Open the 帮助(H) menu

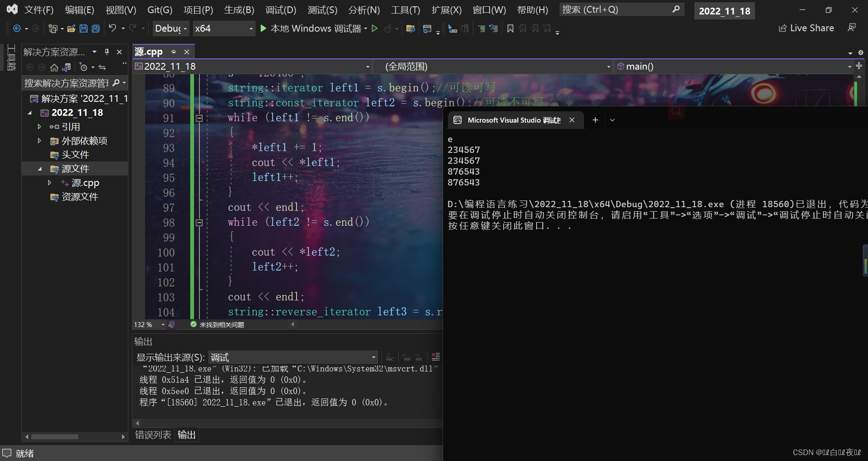tap(533, 10)
